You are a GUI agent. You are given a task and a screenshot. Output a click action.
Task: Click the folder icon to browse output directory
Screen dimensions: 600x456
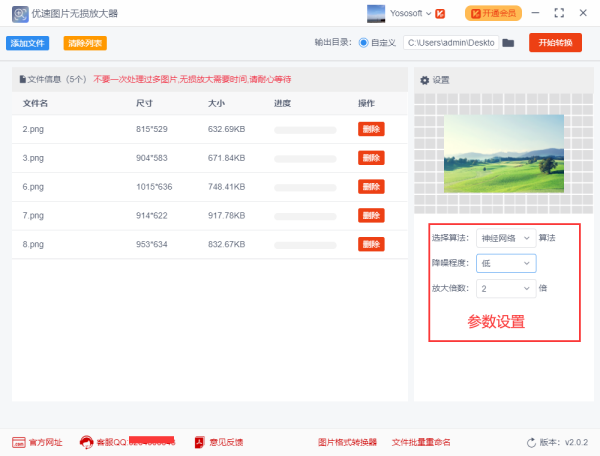point(508,43)
